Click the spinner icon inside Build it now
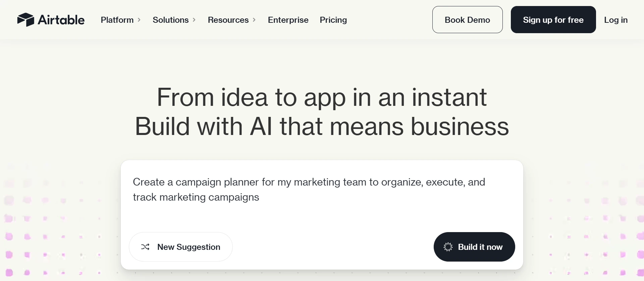Image resolution: width=644 pixels, height=281 pixels. 448,247
